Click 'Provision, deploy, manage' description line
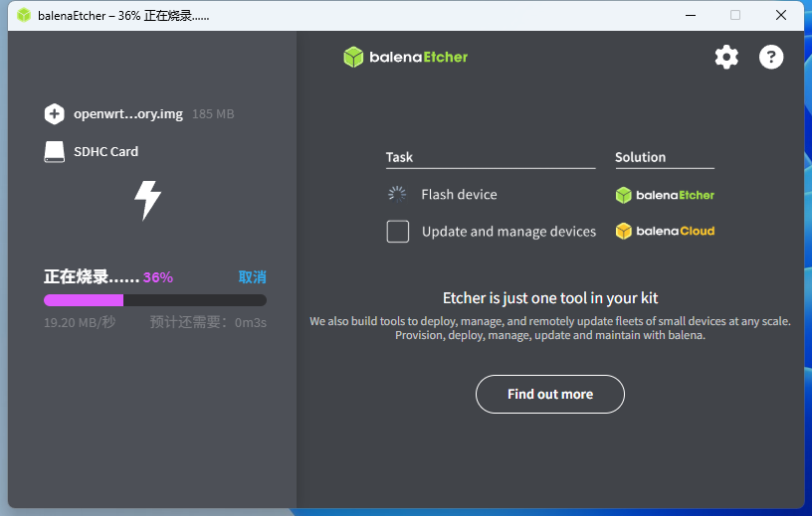This screenshot has height=516, width=812. 550,335
